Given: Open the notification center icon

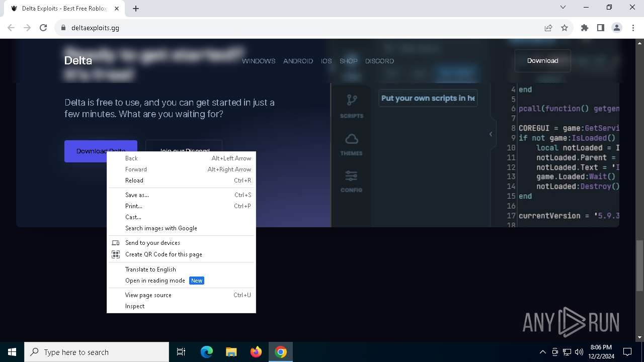Looking at the screenshot, I should 627,352.
